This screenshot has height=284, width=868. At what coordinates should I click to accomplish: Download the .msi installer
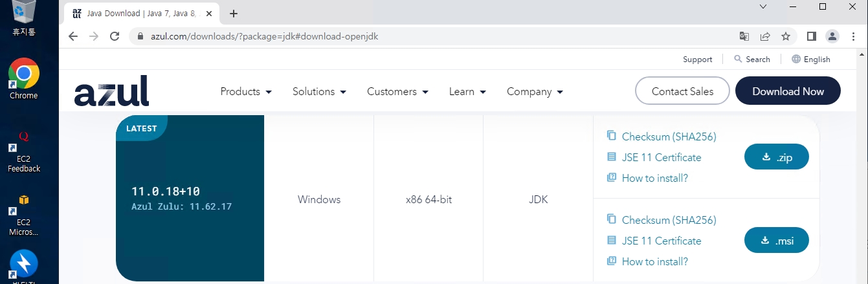coord(777,240)
